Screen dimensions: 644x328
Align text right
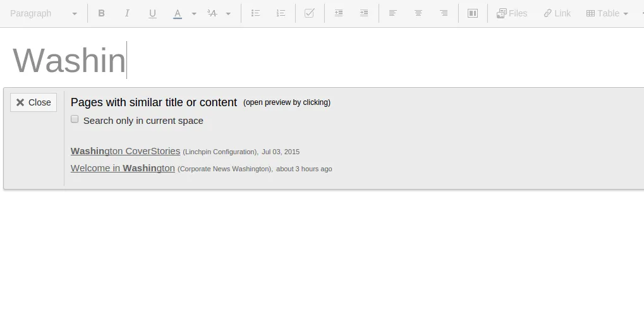pyautogui.click(x=444, y=13)
